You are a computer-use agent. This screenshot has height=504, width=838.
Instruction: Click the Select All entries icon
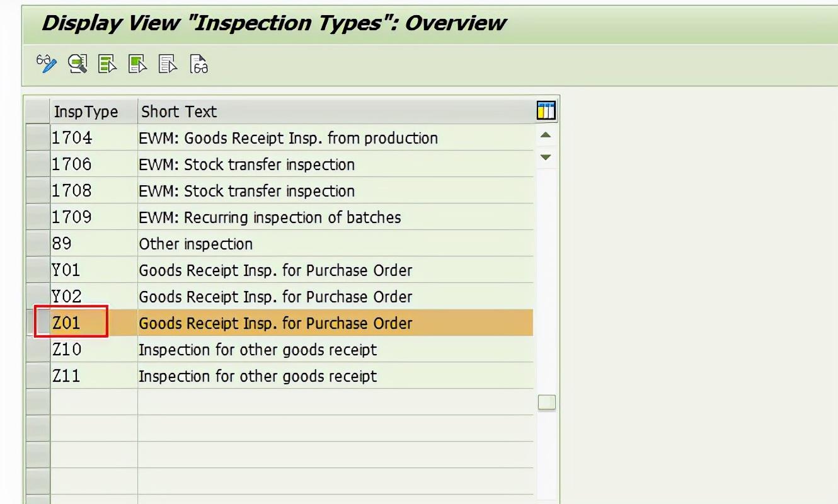106,64
